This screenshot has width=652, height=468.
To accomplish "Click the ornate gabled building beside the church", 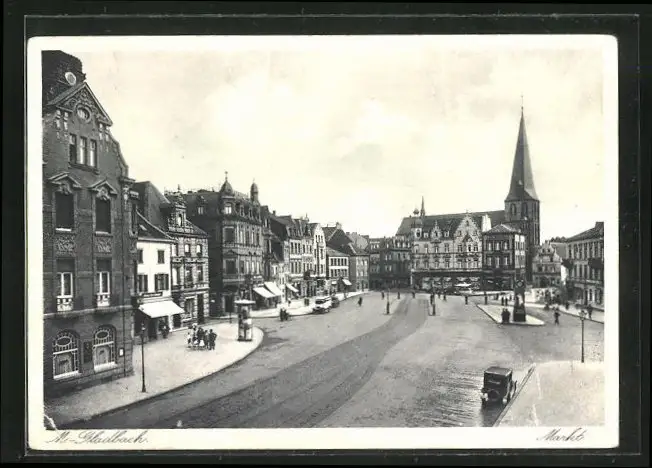I will click(x=446, y=250).
